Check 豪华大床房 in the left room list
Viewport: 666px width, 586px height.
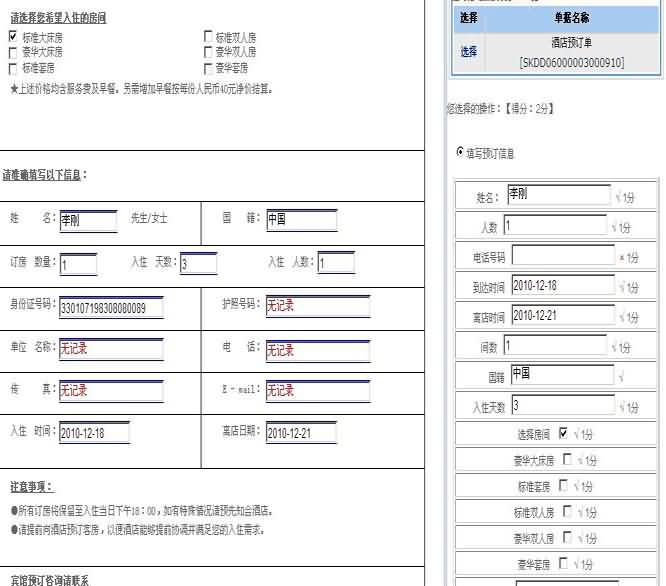coord(13,52)
